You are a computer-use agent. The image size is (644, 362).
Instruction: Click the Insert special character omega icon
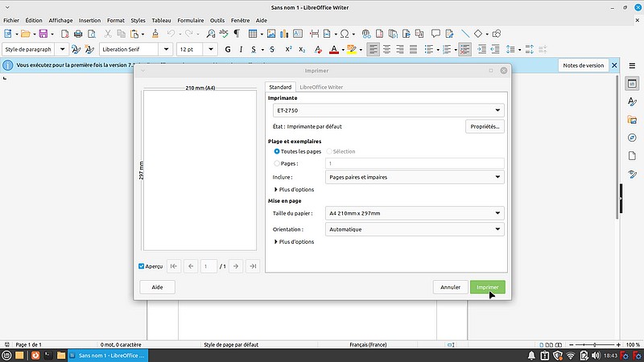pyautogui.click(x=345, y=34)
